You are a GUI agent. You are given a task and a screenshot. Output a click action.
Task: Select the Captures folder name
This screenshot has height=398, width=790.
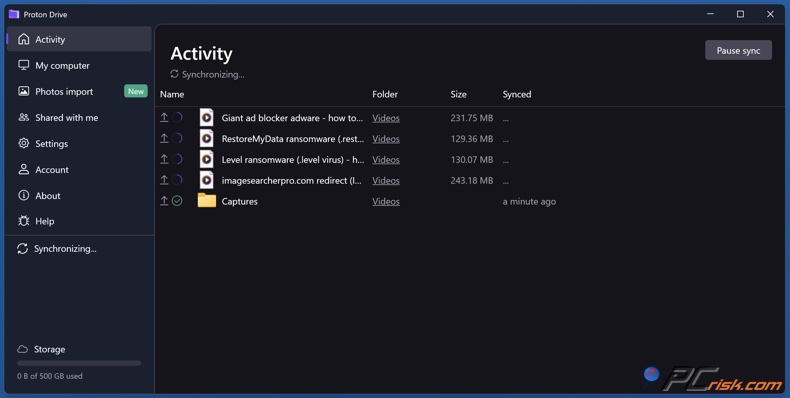pyautogui.click(x=239, y=202)
